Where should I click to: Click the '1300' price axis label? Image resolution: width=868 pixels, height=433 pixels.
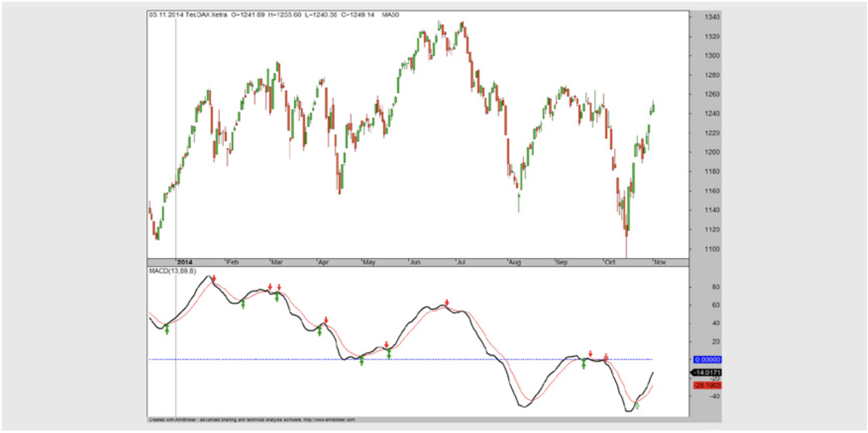(712, 56)
